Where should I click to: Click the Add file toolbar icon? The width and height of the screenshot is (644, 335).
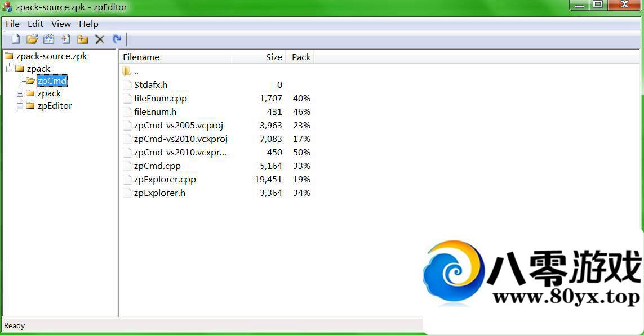click(66, 39)
